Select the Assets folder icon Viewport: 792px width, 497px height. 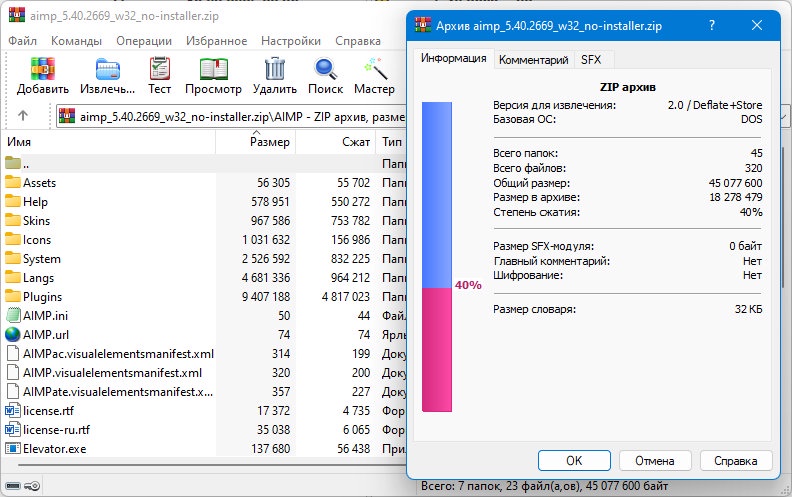click(x=13, y=182)
